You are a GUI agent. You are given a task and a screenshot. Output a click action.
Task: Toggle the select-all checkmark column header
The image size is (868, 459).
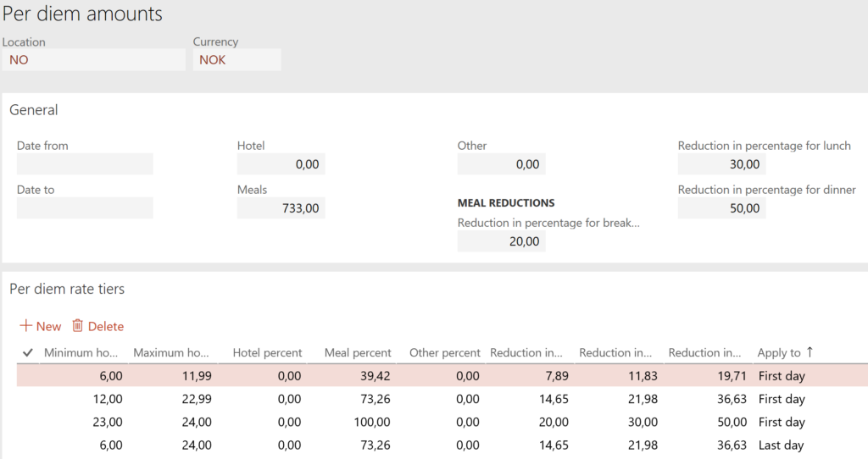[28, 352]
